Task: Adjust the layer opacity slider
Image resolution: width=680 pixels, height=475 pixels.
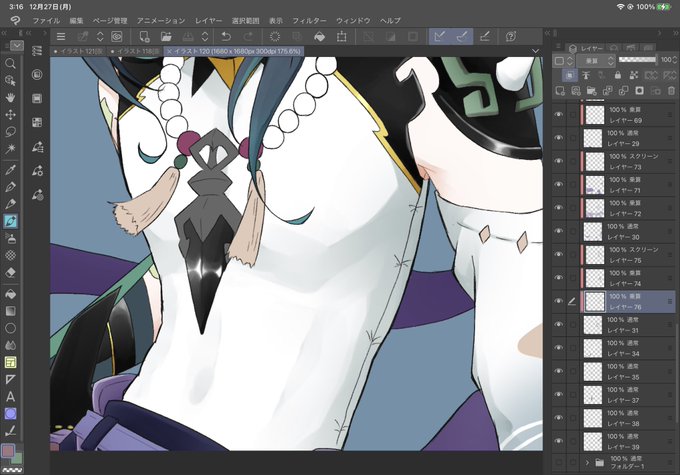Action: coord(638,60)
